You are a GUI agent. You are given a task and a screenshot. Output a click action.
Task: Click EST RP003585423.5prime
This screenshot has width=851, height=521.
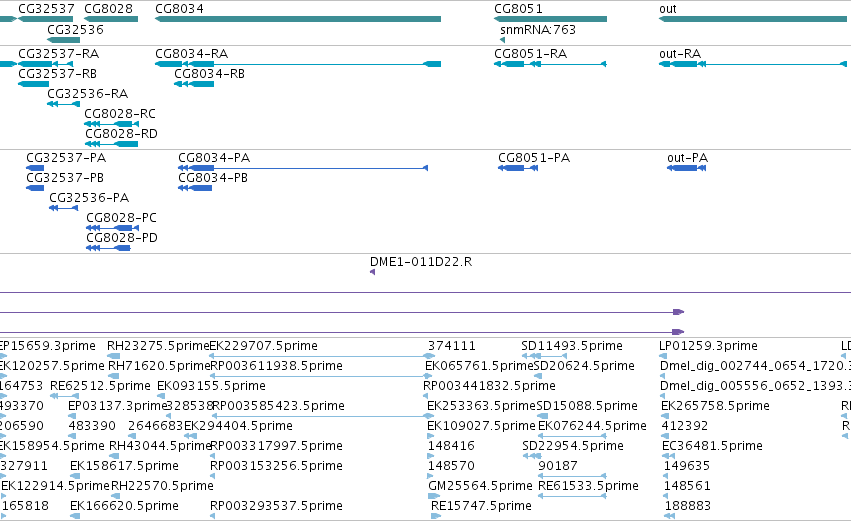click(x=278, y=406)
